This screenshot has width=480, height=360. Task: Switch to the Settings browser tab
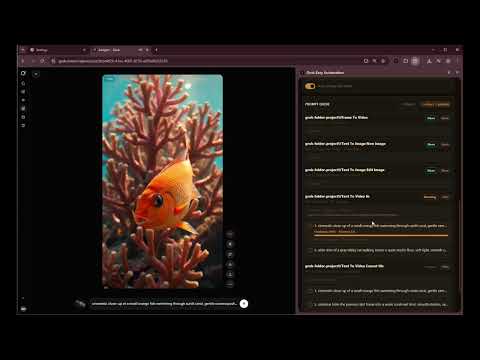[x=57, y=50]
